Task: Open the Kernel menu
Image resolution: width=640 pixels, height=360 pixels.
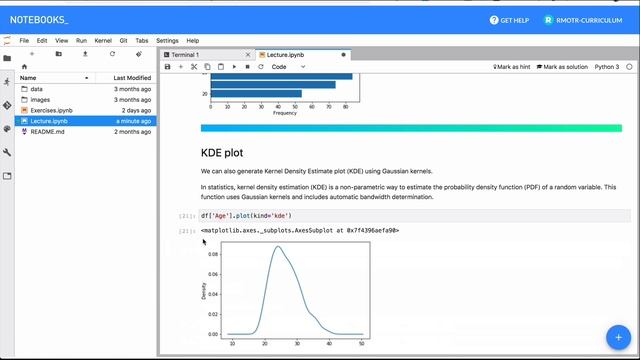Action: coord(103,40)
